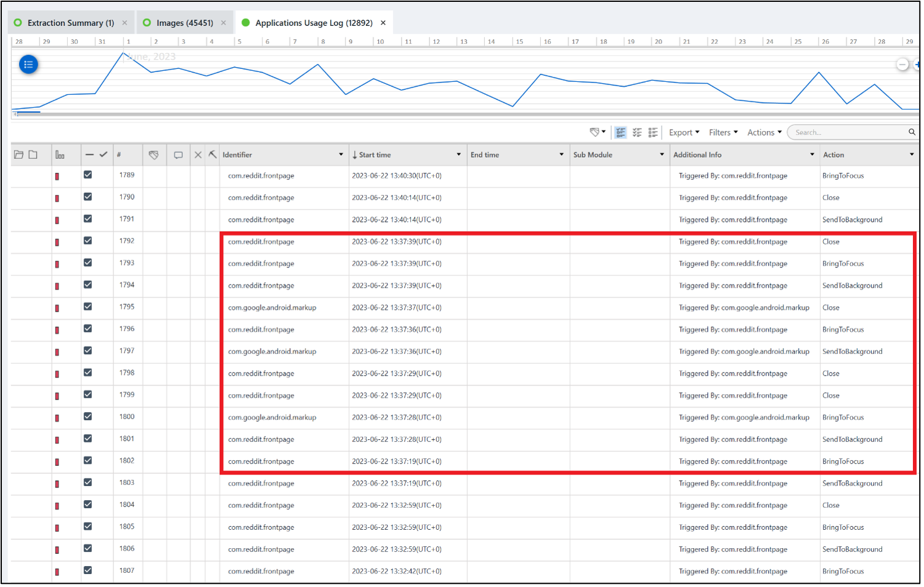Click the bar chart column header icon
The width and height of the screenshot is (924, 587).
(x=60, y=155)
